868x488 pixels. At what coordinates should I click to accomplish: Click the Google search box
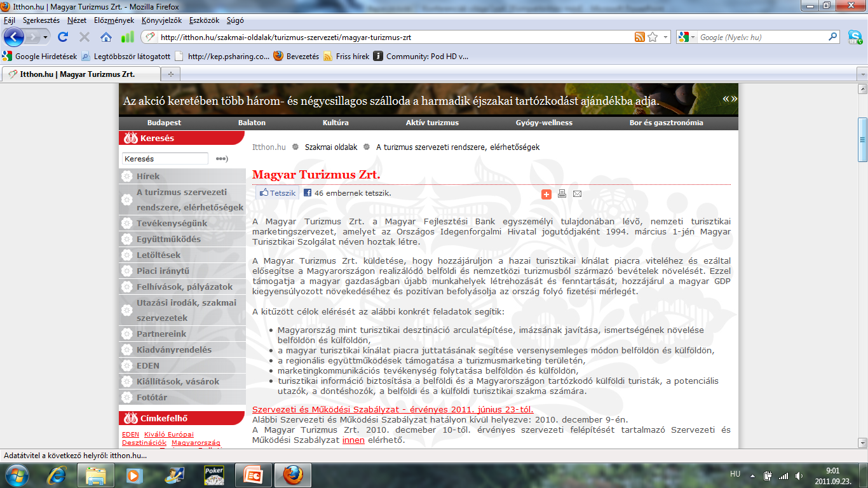(763, 37)
